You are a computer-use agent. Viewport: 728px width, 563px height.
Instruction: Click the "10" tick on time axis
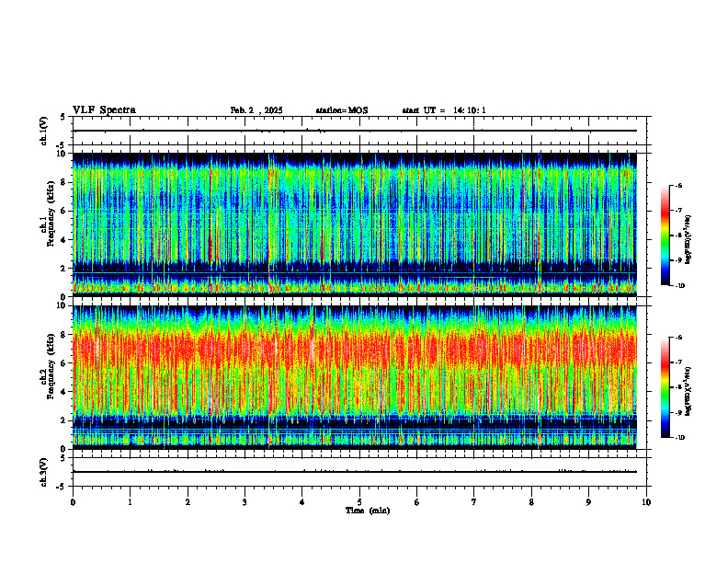coord(646,502)
